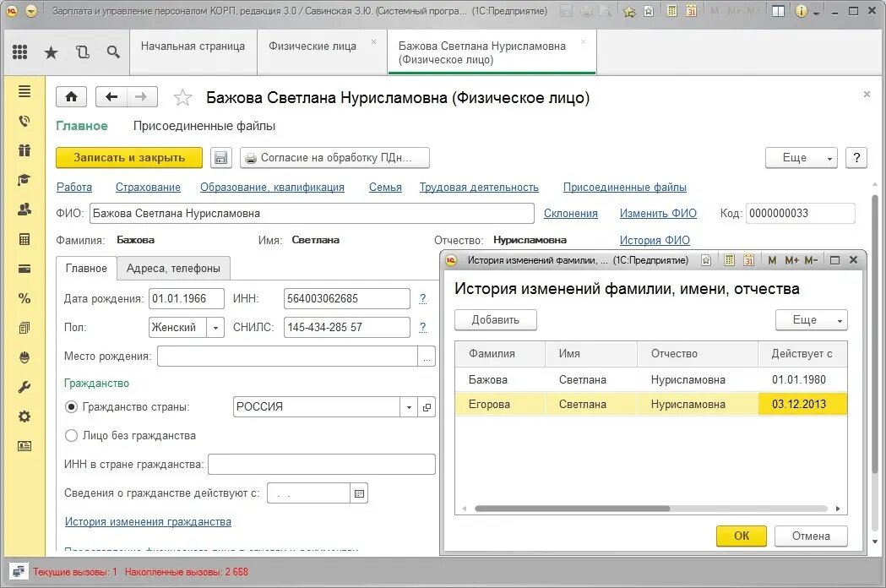
Task: Open calculator in history dialog title bar
Action: point(730,260)
